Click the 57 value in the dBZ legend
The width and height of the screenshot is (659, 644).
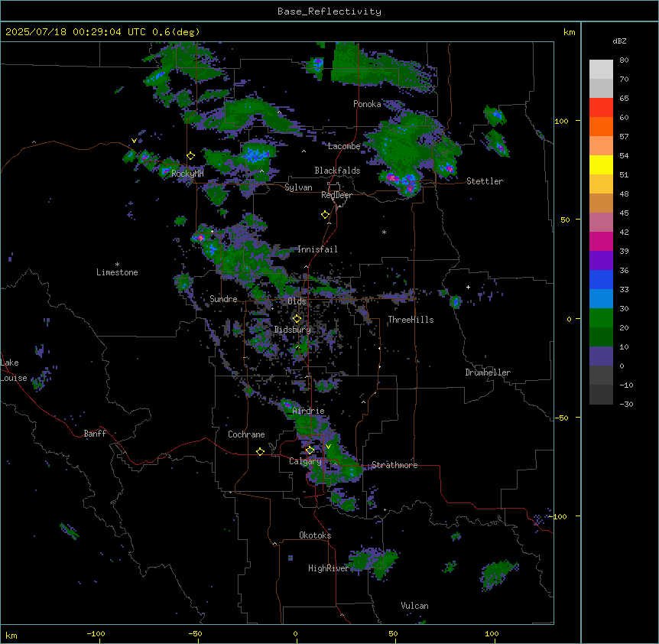tap(624, 137)
